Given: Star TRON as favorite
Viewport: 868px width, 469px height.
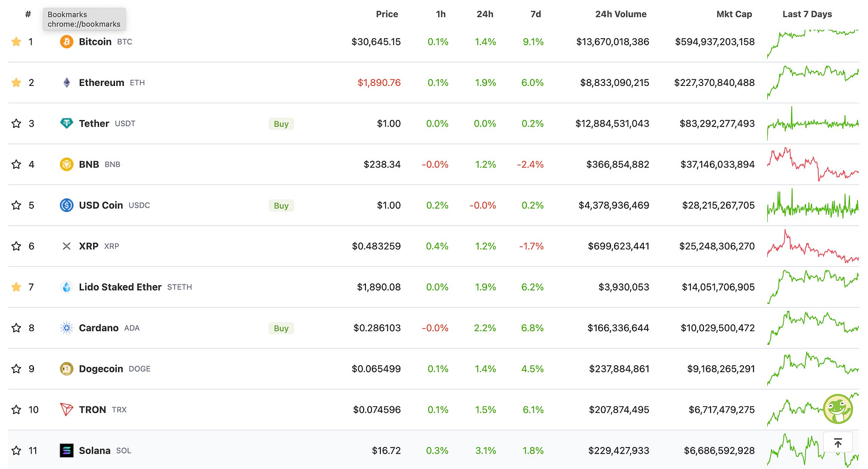Looking at the screenshot, I should 16,409.
